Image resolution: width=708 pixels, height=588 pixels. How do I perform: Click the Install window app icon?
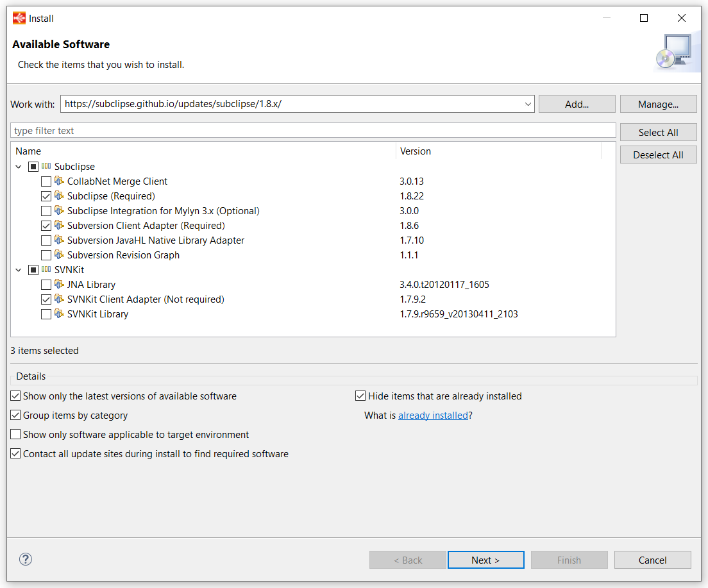coord(19,18)
